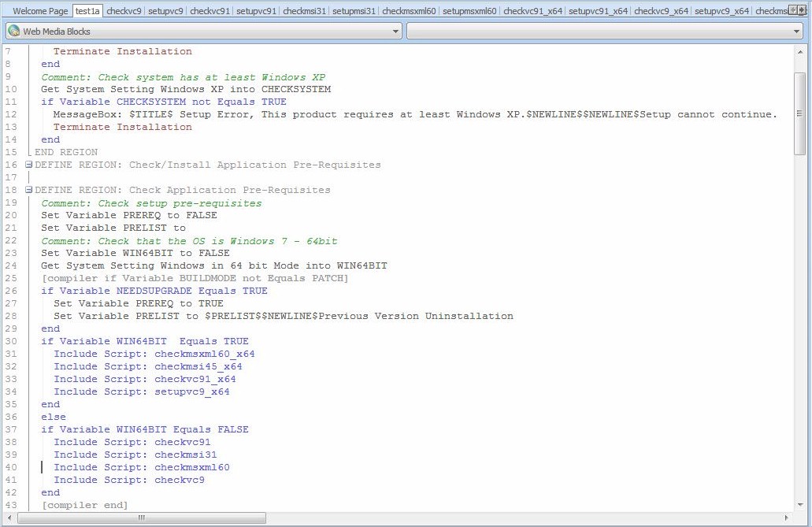Click 'Set Variable PREREQ to FALSE' line
This screenshot has width=812, height=527.
[129, 215]
